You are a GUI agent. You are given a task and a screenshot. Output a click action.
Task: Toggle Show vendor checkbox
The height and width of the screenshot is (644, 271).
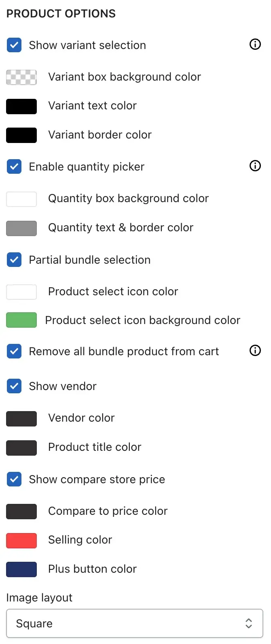pos(14,386)
